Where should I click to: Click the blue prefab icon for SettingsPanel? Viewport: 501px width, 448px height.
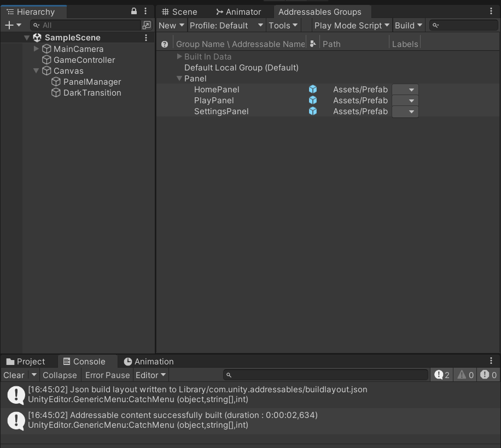coord(313,111)
